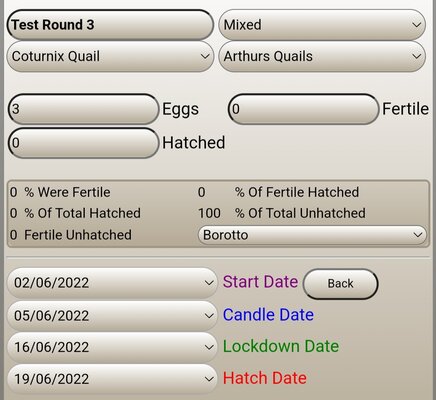436x400 pixels.
Task: Click the Eggs count input field
Action: coord(83,109)
